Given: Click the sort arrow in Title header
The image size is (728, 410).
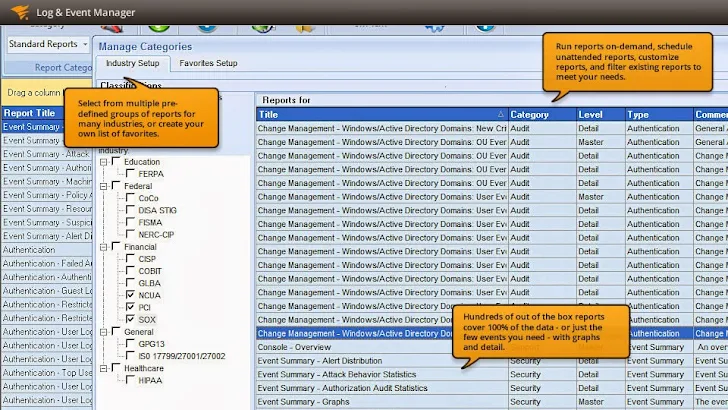Looking at the screenshot, I should pos(500,114).
